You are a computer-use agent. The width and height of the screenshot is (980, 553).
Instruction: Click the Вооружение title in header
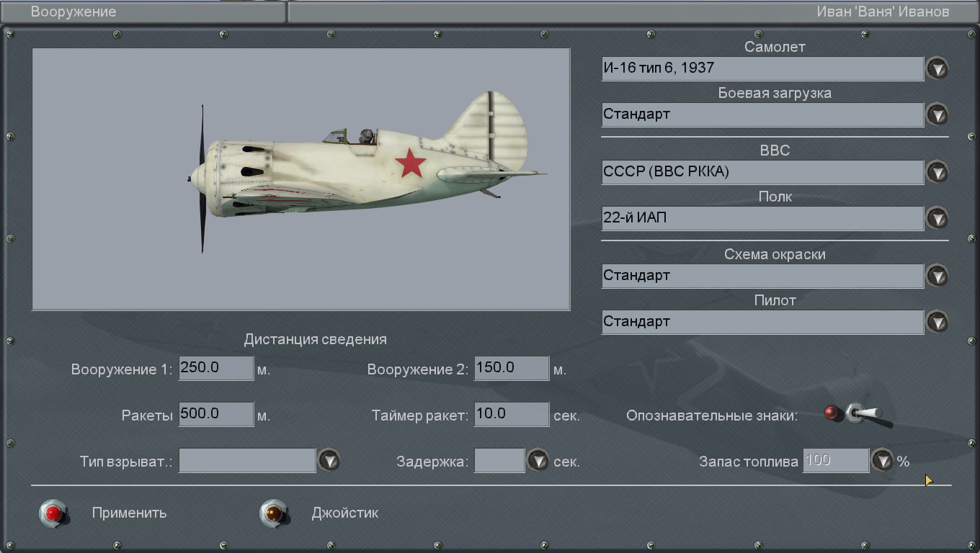pyautogui.click(x=73, y=12)
